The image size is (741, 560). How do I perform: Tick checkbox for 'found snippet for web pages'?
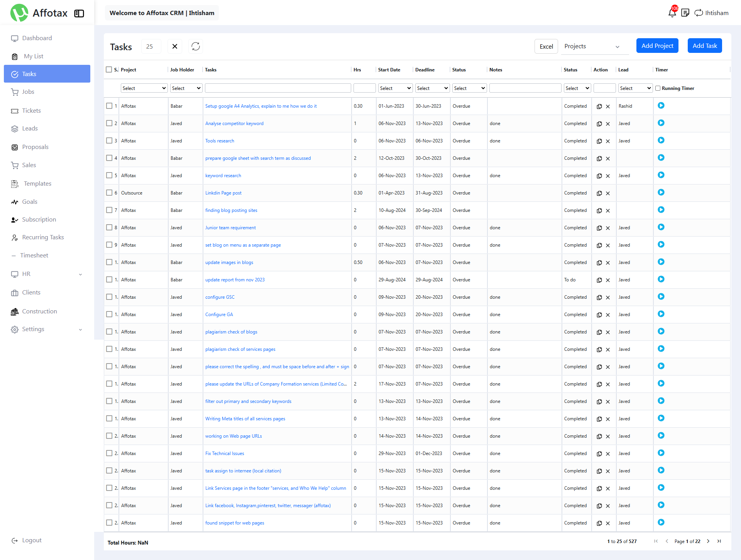[x=109, y=523]
